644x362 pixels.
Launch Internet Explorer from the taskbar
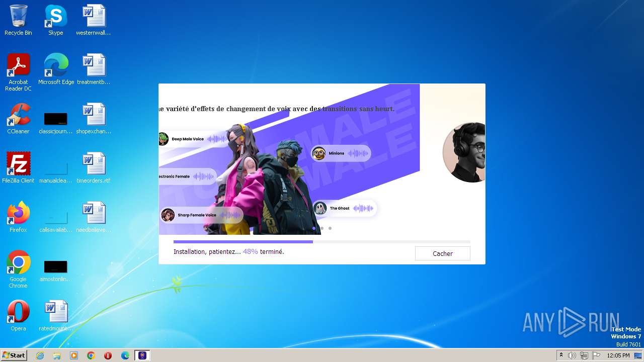click(40, 355)
